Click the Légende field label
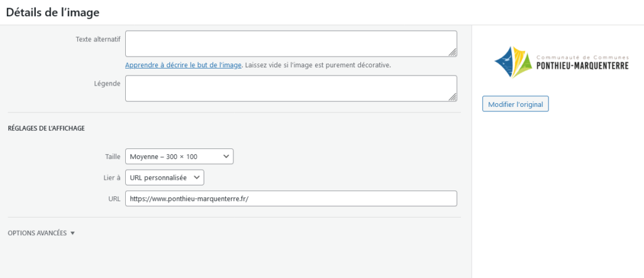 (107, 84)
